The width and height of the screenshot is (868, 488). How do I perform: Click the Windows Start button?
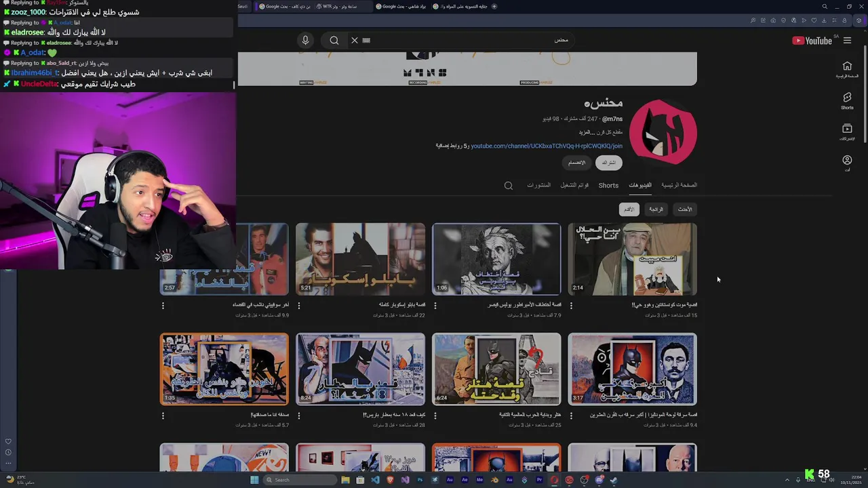pos(254,480)
